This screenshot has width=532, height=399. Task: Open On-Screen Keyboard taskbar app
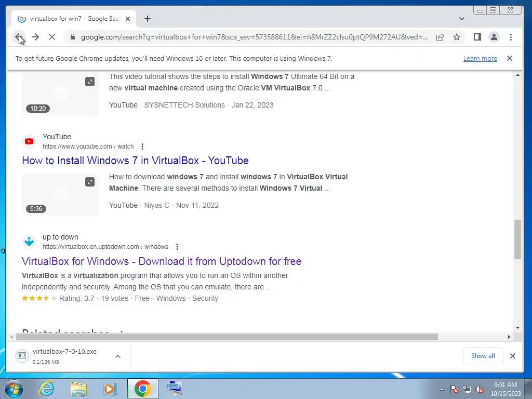[x=175, y=389]
